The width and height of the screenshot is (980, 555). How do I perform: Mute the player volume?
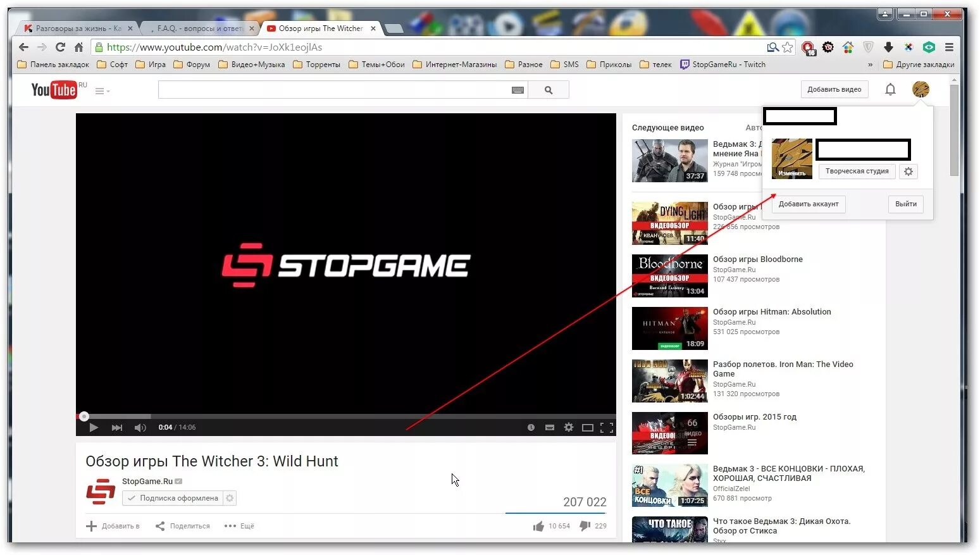point(140,428)
